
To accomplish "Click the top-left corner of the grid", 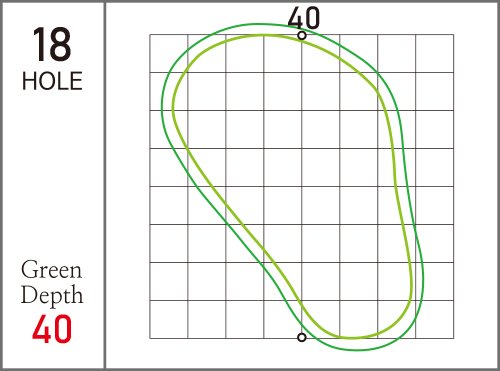I will coord(150,34).
